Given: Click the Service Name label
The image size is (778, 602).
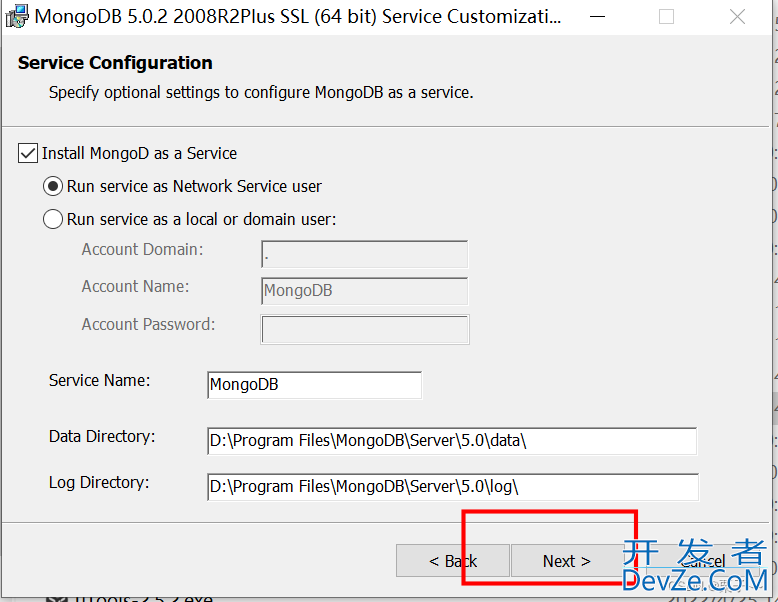Looking at the screenshot, I should pos(99,381).
